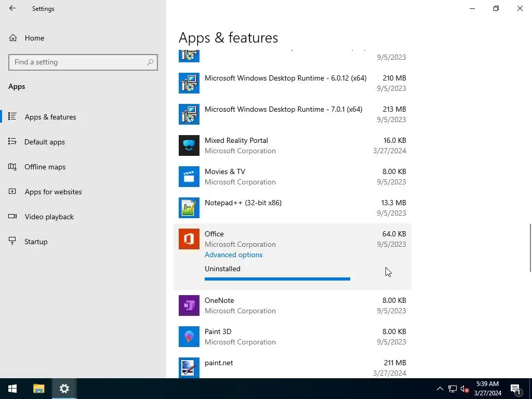Click the muted volume tray icon

click(x=464, y=389)
